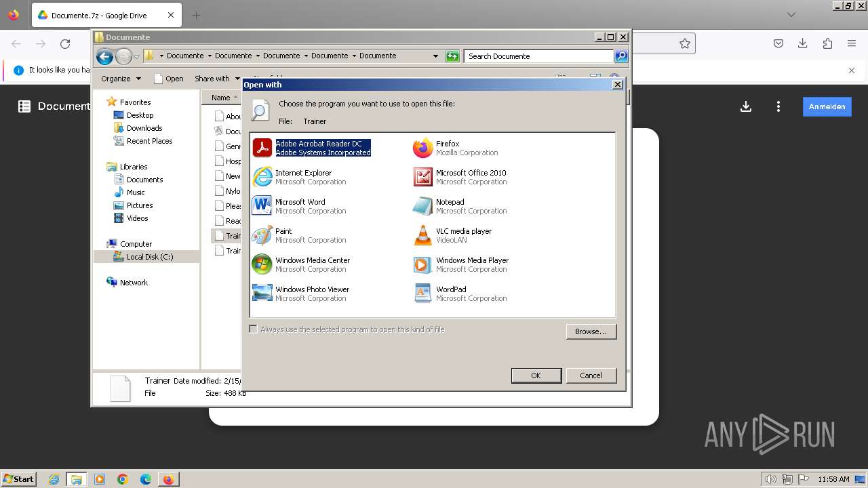Viewport: 868px width, 488px height.
Task: Select Paint program icon
Action: 262,235
